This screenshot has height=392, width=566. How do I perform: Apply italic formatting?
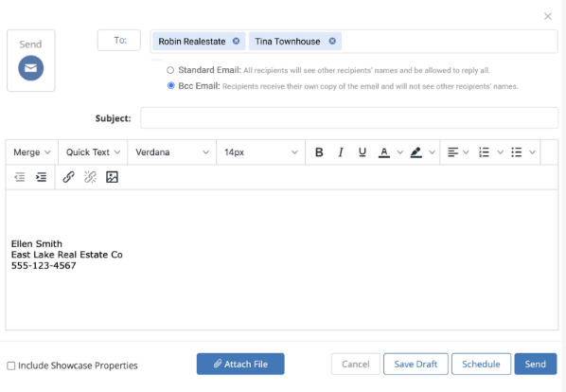click(x=341, y=152)
